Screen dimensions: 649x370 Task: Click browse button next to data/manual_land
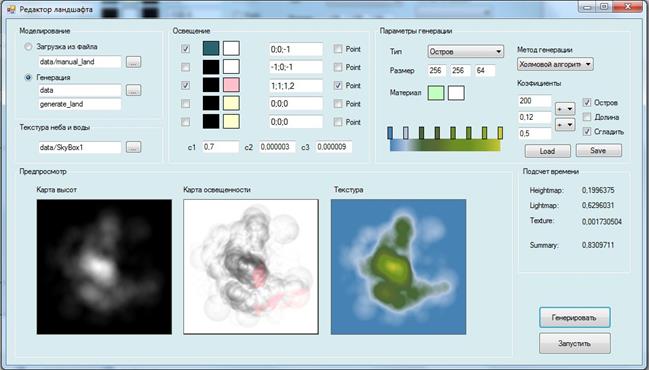pyautogui.click(x=133, y=62)
